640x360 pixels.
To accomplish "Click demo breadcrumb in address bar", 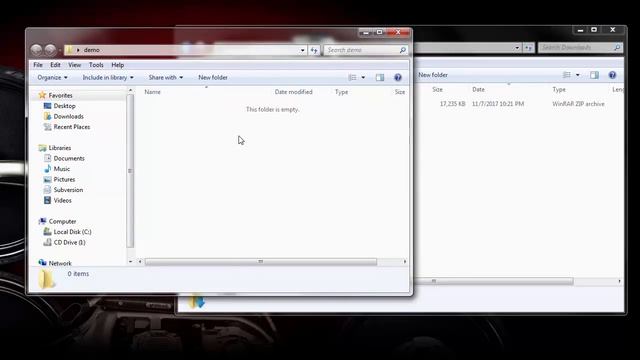I will (x=91, y=50).
